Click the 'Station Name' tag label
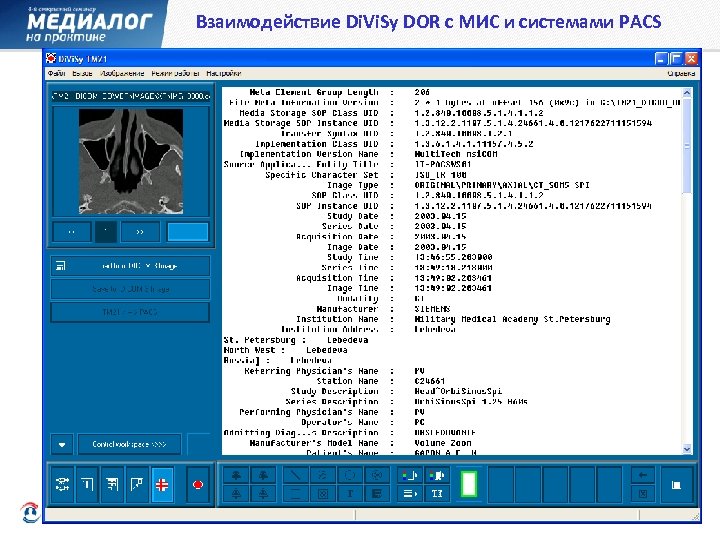This screenshot has height=540, width=720. pyautogui.click(x=348, y=381)
